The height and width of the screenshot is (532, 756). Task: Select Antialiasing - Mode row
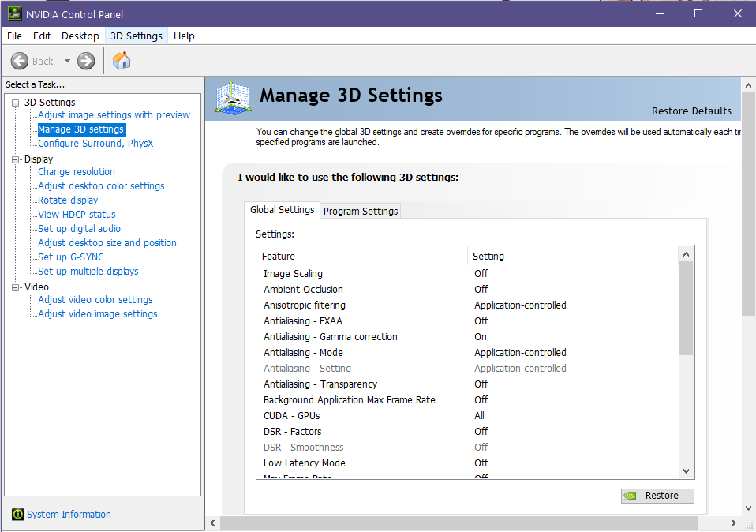(x=468, y=353)
